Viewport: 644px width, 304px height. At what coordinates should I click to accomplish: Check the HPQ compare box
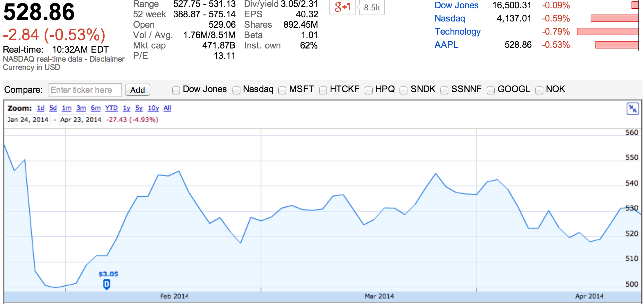click(x=369, y=90)
